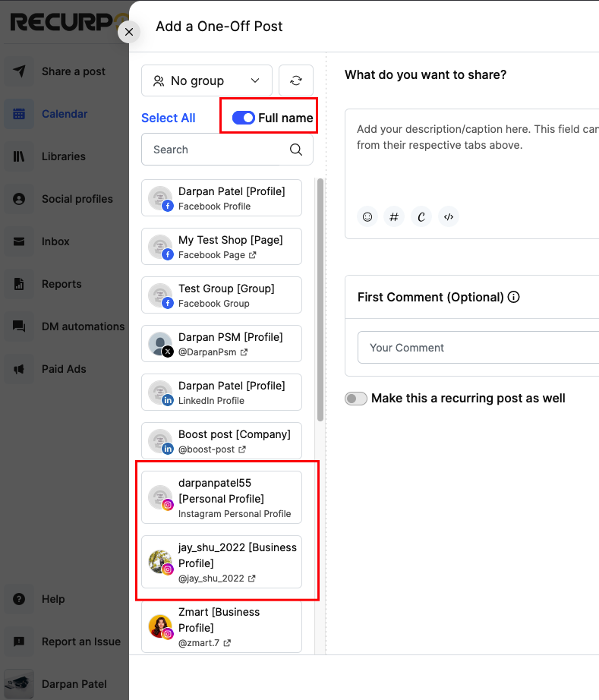Click the emoji picker icon
599x700 pixels.
367,217
